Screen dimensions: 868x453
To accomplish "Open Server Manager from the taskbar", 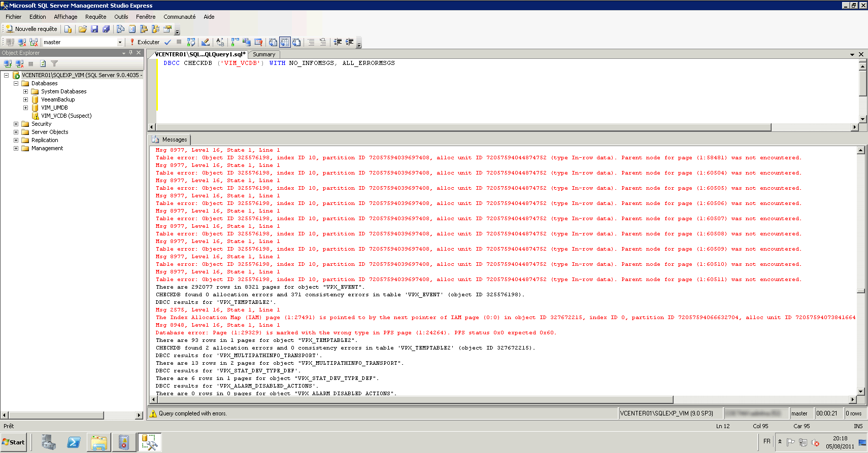I will (49, 442).
